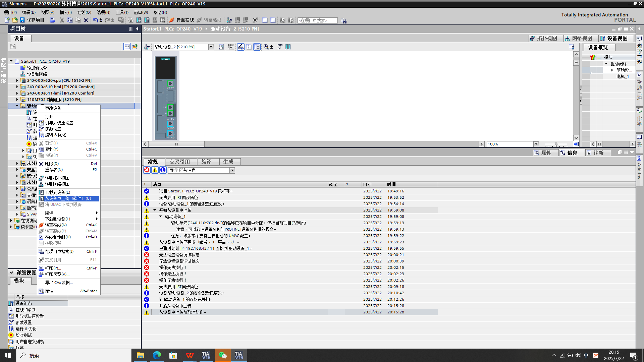Click the New project icon in toolbar
Screen dimensions: 644x362
[x=7, y=20]
